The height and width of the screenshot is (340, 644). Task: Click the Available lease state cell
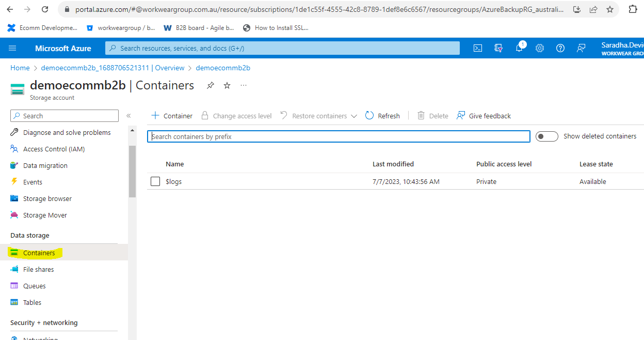(x=593, y=181)
